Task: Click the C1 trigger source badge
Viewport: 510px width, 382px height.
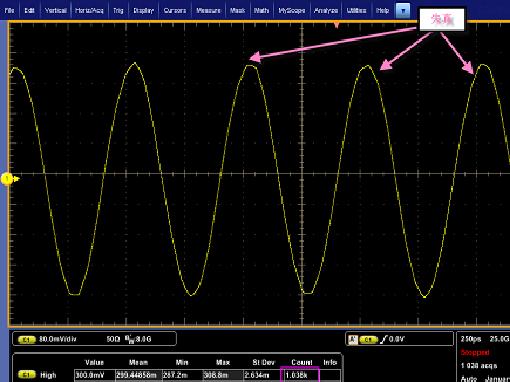Action: click(x=368, y=339)
